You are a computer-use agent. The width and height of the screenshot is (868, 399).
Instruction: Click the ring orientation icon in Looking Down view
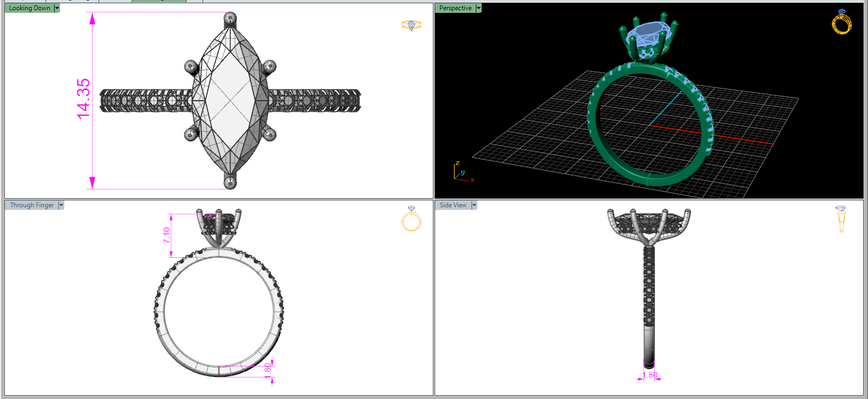pos(411,25)
